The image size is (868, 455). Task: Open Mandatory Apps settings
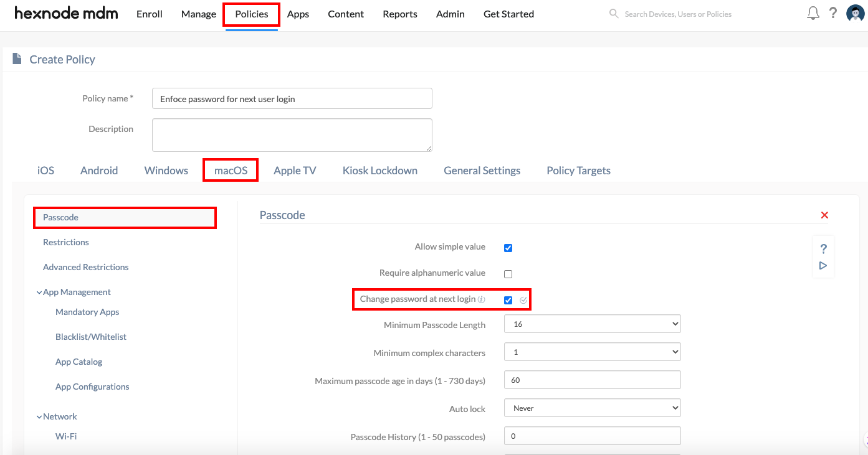coord(87,312)
